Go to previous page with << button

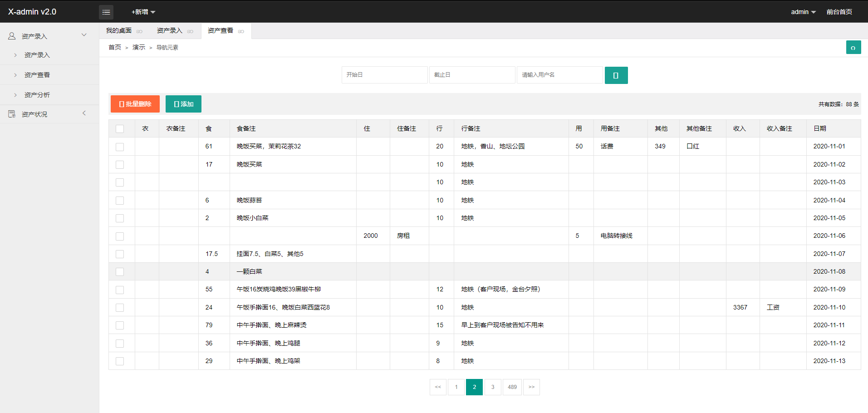click(x=438, y=387)
